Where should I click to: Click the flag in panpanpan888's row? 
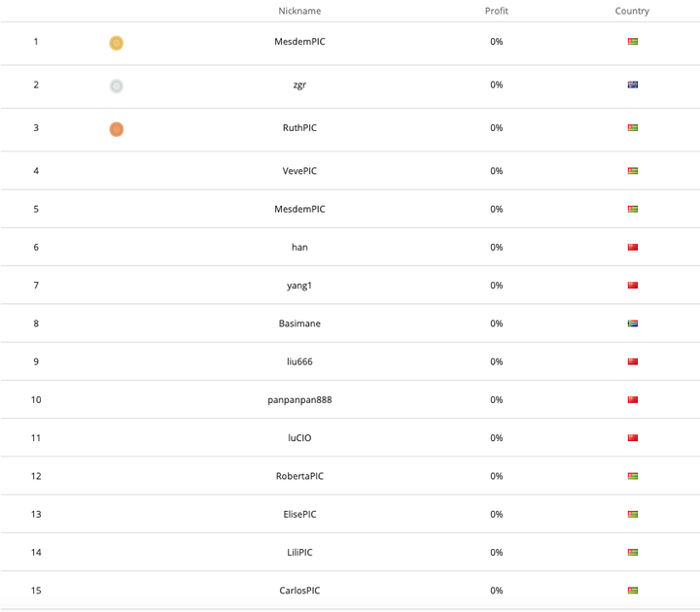coord(632,399)
